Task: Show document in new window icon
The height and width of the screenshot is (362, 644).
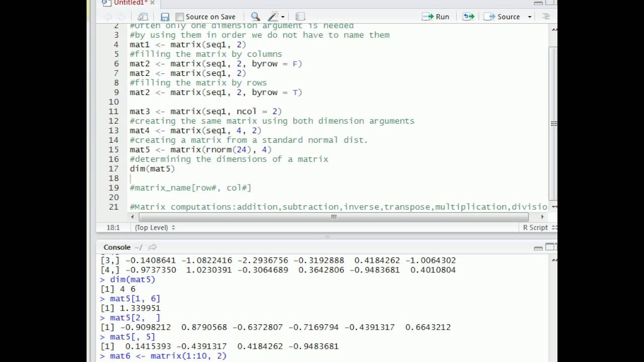Action: pos(143,17)
